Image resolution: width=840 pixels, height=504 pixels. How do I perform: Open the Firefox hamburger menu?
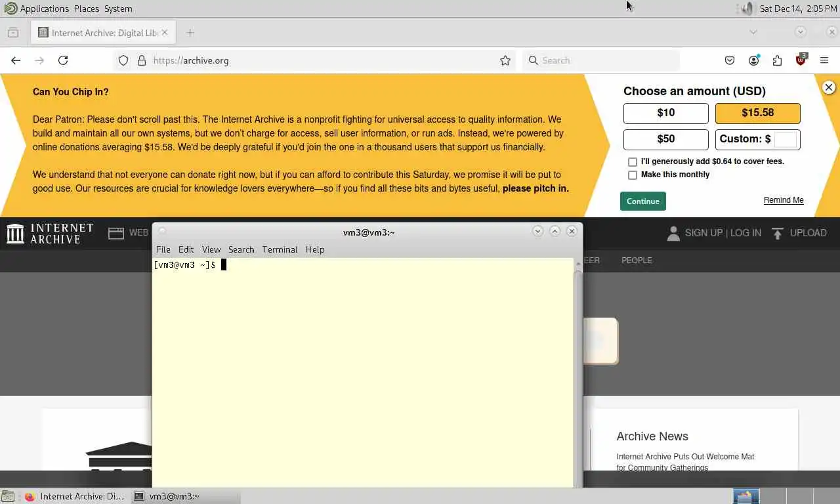(824, 60)
